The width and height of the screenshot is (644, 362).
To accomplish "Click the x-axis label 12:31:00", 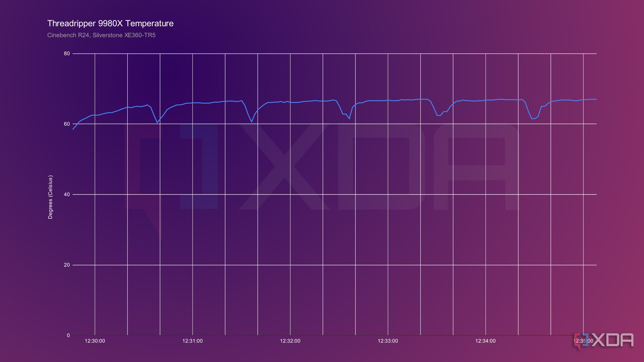I will 193,341.
